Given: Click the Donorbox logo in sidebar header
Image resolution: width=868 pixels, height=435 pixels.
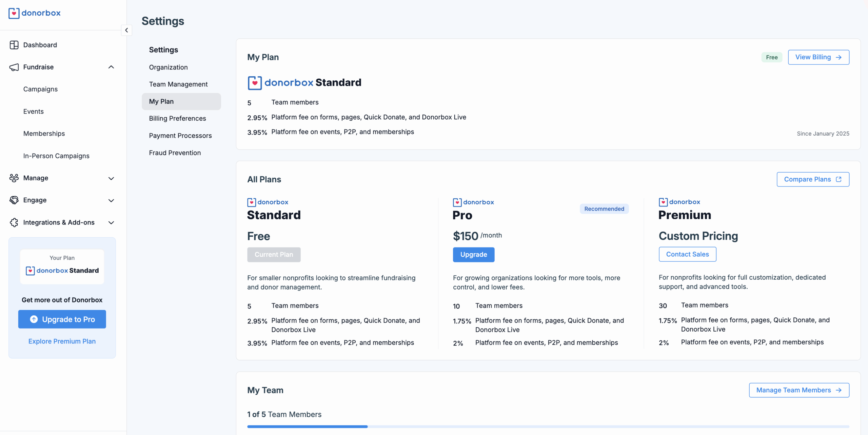Looking at the screenshot, I should 34,13.
